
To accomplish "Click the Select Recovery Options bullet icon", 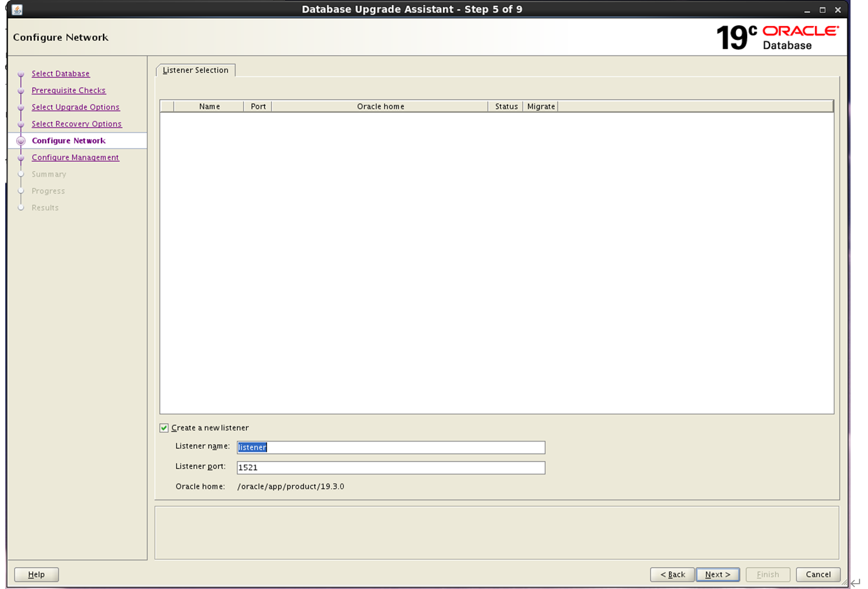I will pos(21,124).
